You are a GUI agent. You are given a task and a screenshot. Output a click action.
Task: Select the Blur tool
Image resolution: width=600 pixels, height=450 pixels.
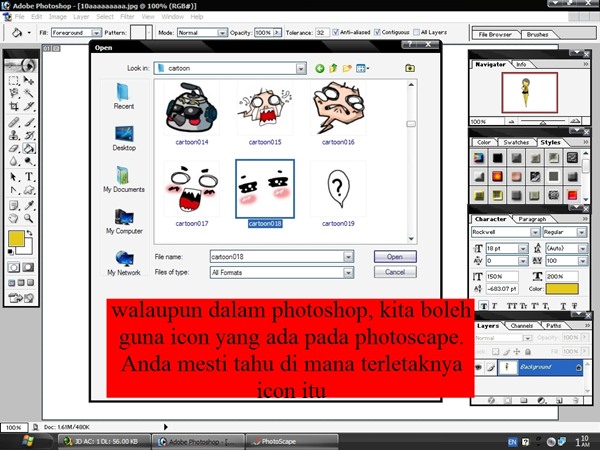coord(14,161)
